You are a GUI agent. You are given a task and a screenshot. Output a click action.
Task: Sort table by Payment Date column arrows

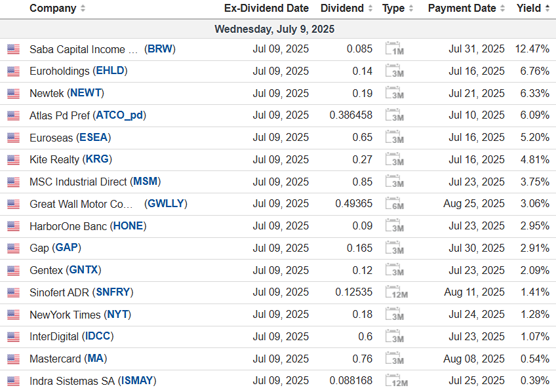[x=502, y=8]
